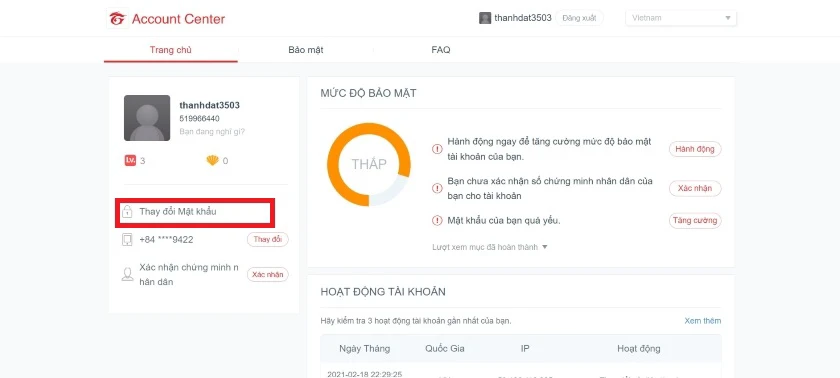Click Thay đổi button next to phone number
840x378 pixels.
tap(267, 239)
